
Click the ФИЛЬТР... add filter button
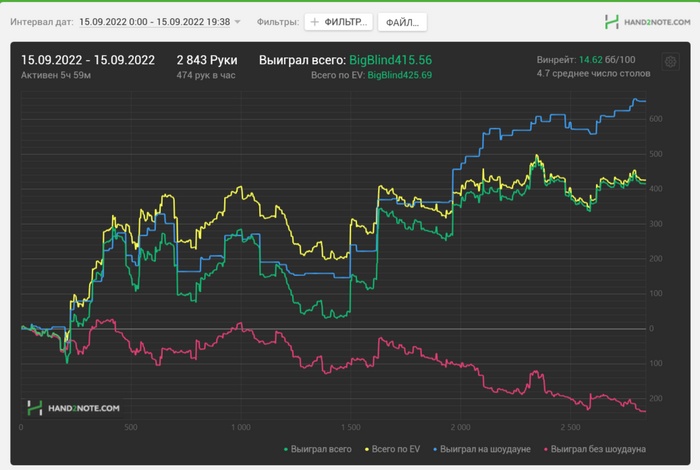coord(339,22)
